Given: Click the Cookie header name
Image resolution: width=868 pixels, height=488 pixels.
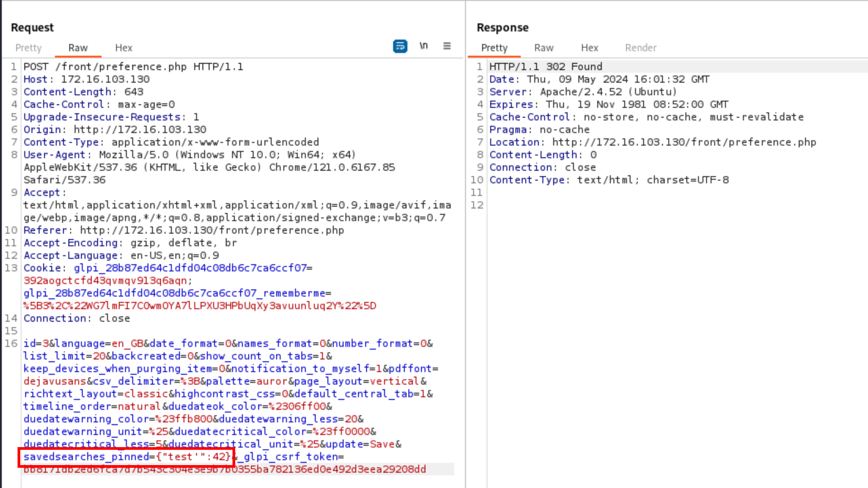Looking at the screenshot, I should [x=42, y=268].
